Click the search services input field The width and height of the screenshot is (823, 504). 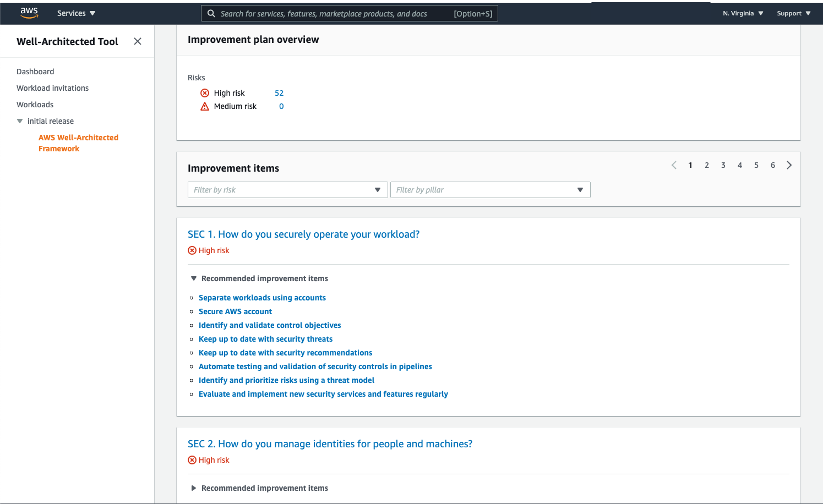350,13
